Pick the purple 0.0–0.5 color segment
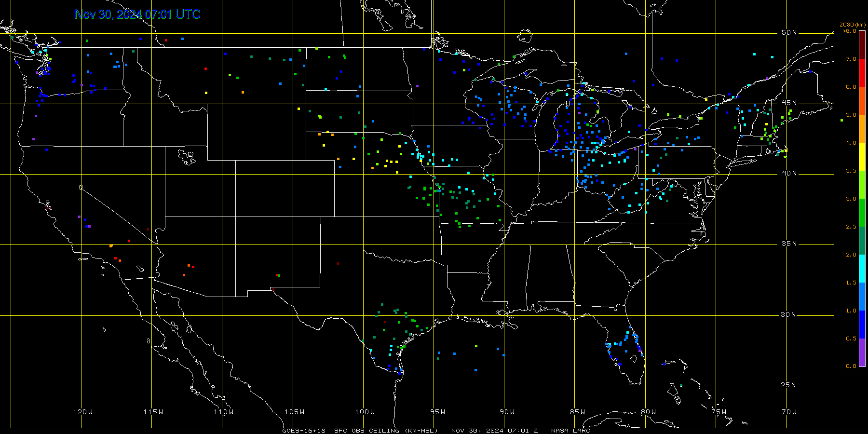 pos(862,353)
